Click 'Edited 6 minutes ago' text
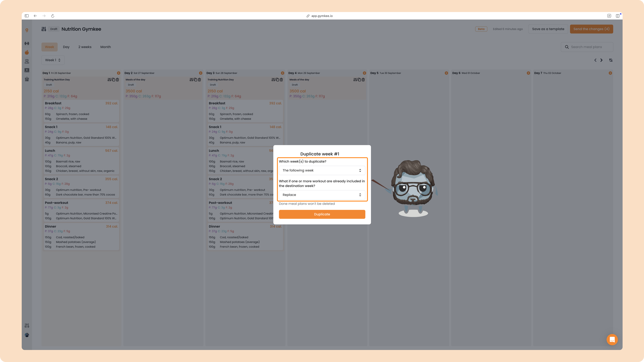The width and height of the screenshot is (644, 362). tap(508, 29)
